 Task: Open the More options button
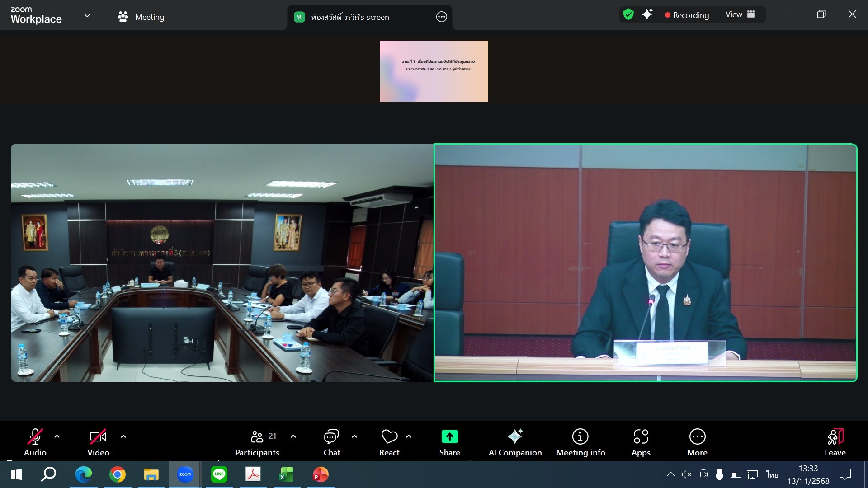[697, 442]
